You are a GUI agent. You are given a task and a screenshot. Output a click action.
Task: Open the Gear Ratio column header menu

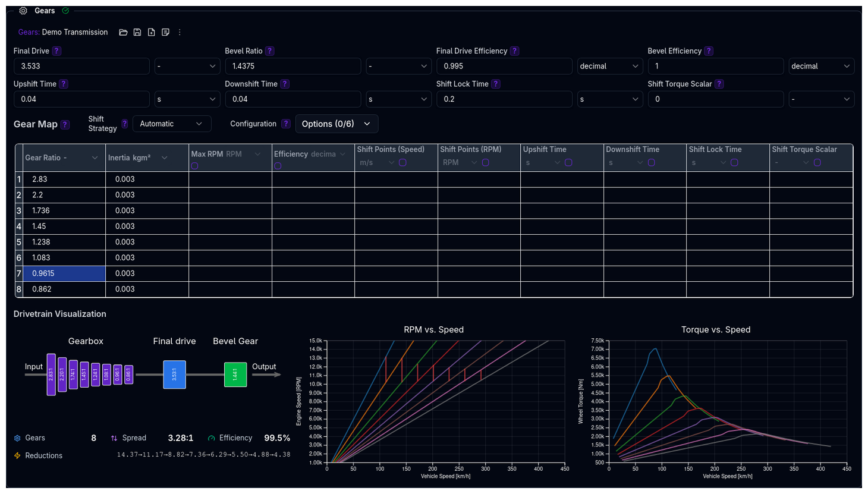pos(95,158)
